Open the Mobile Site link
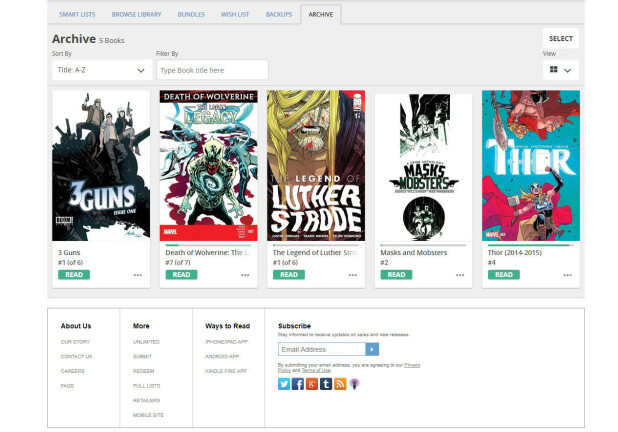The image size is (618, 432). point(148,415)
